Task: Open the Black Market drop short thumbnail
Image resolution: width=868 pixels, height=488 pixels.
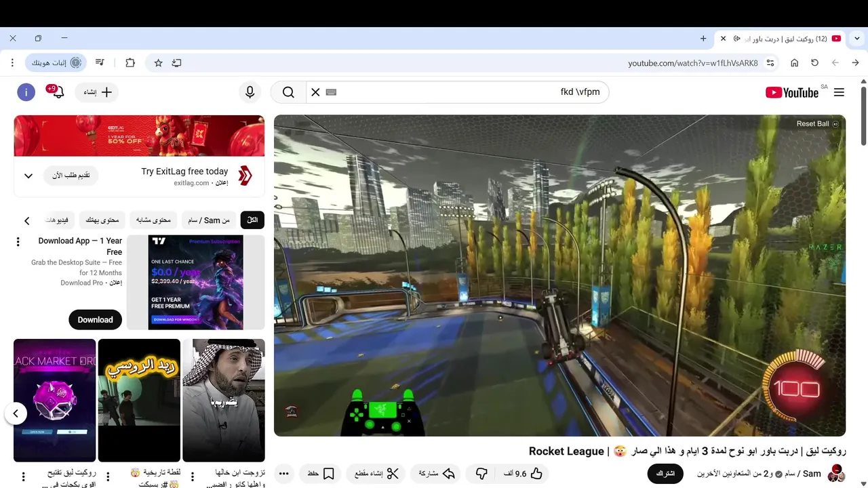Action: point(55,401)
